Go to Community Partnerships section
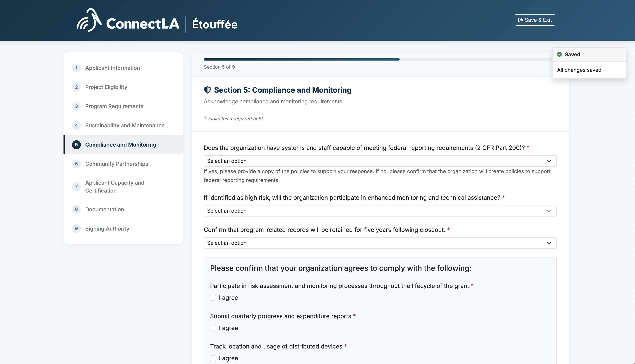 (x=116, y=164)
